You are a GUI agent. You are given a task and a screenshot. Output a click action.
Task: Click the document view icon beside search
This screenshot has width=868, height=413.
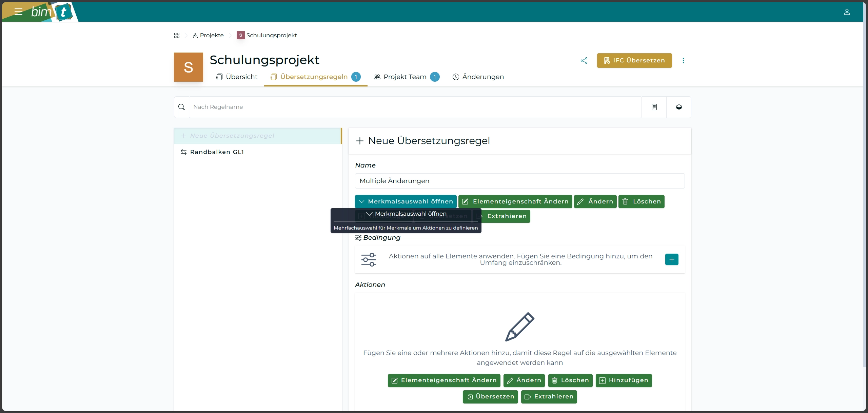tap(654, 107)
